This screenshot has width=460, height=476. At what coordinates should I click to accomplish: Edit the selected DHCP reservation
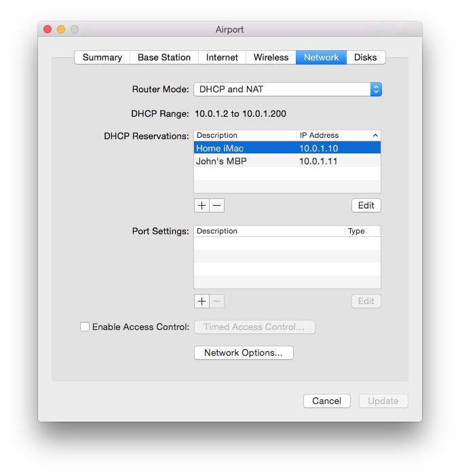click(366, 206)
